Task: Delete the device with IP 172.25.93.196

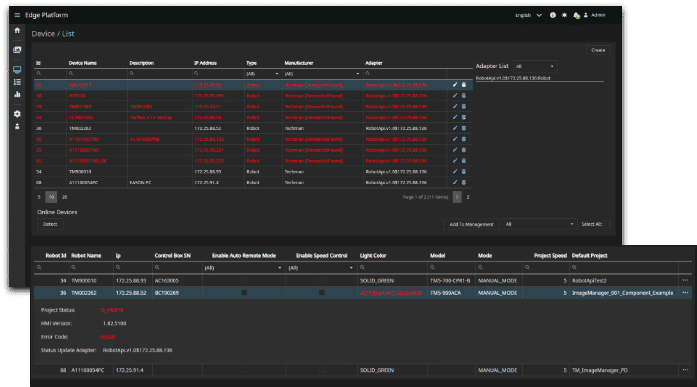Action: tap(464, 96)
